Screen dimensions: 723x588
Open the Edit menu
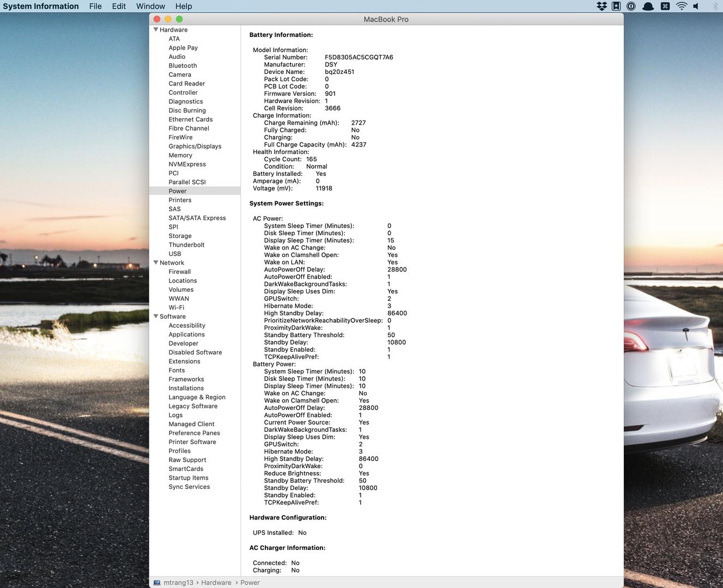tap(119, 6)
